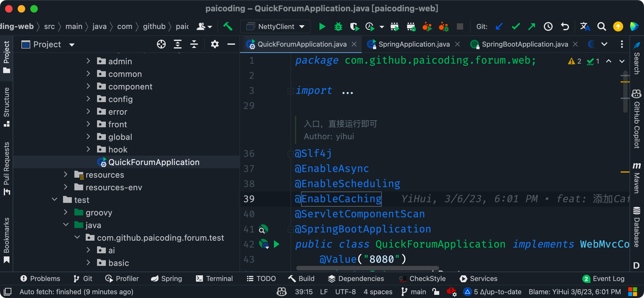The width and height of the screenshot is (644, 298).
Task: Toggle the Structure side panel
Action: pyautogui.click(x=7, y=107)
